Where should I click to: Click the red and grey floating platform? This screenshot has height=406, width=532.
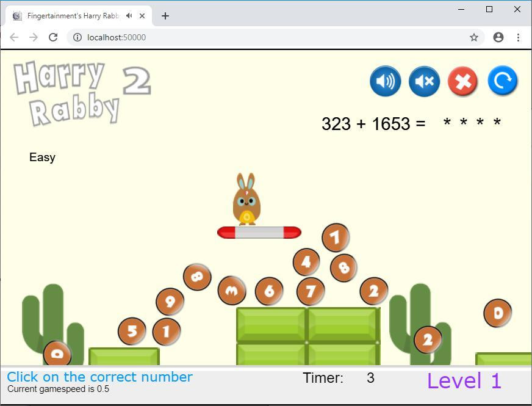[x=259, y=233]
